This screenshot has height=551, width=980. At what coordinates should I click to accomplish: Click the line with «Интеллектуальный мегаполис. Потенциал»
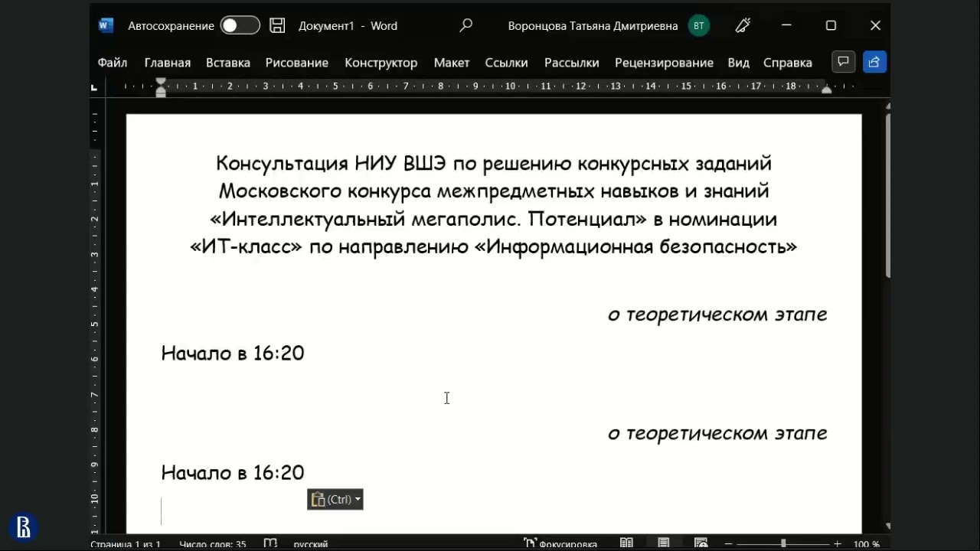click(x=494, y=219)
